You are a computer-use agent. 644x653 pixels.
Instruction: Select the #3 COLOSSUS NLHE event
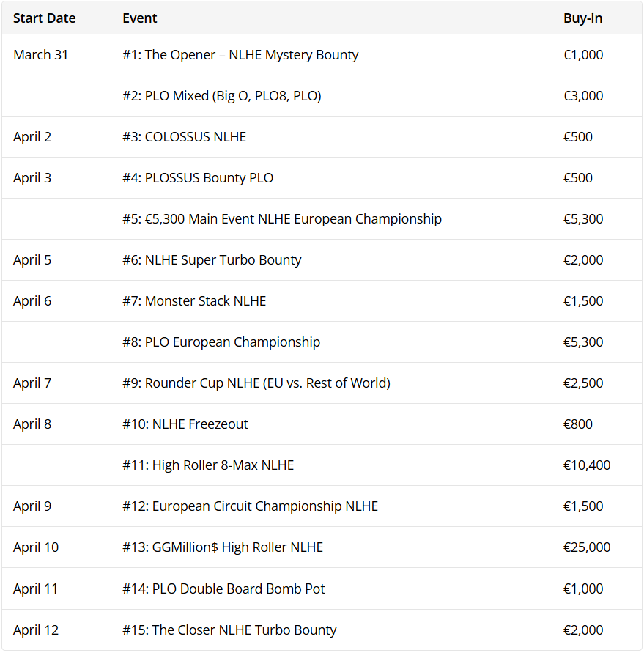click(x=184, y=137)
